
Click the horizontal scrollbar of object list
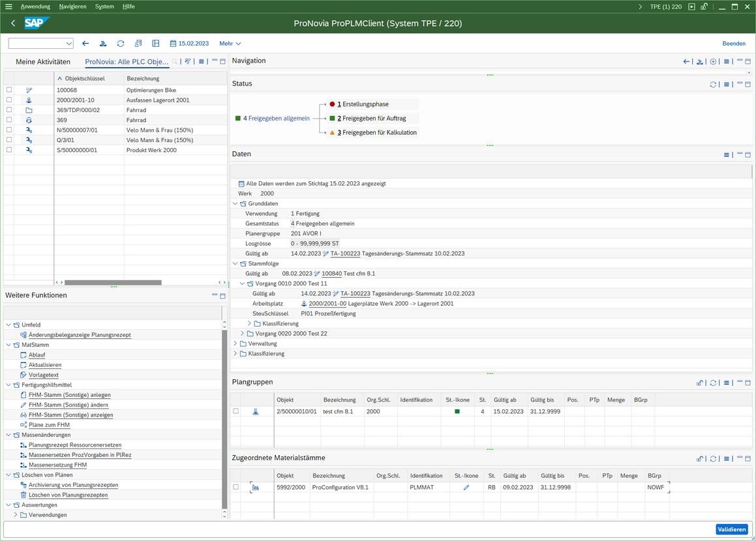click(x=113, y=282)
